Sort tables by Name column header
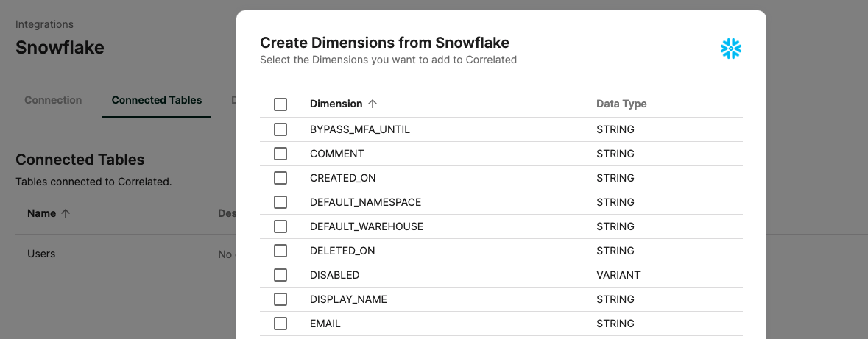The image size is (868, 339). click(41, 213)
